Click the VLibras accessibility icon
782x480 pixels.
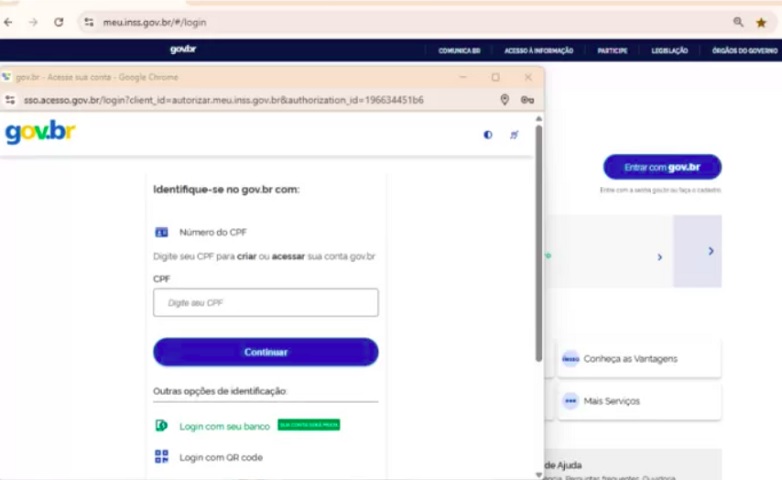(514, 135)
